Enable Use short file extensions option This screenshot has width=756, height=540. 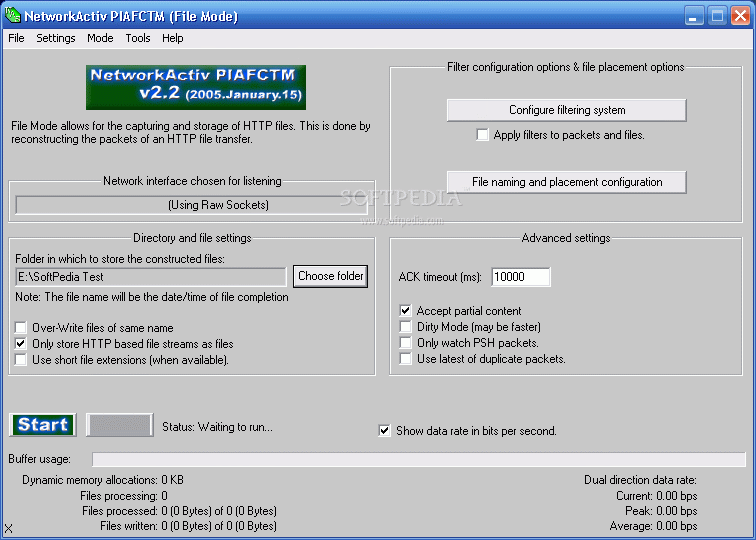coord(21,360)
